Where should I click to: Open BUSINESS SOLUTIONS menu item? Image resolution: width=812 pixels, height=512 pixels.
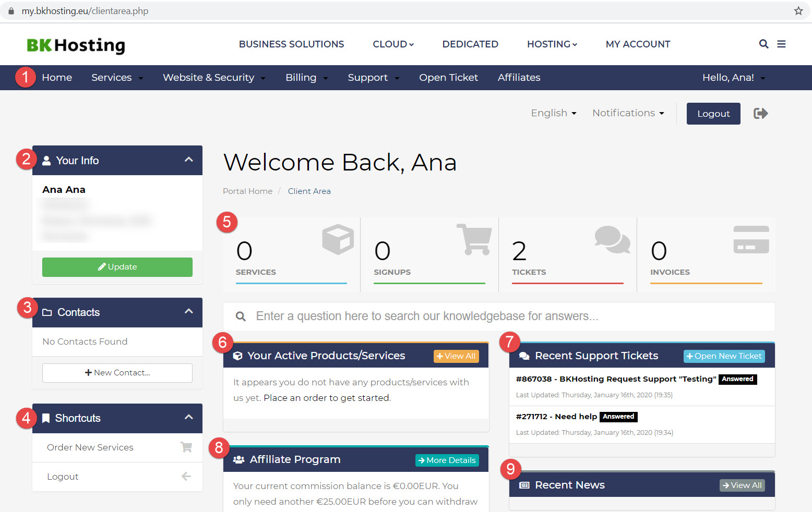coord(291,44)
